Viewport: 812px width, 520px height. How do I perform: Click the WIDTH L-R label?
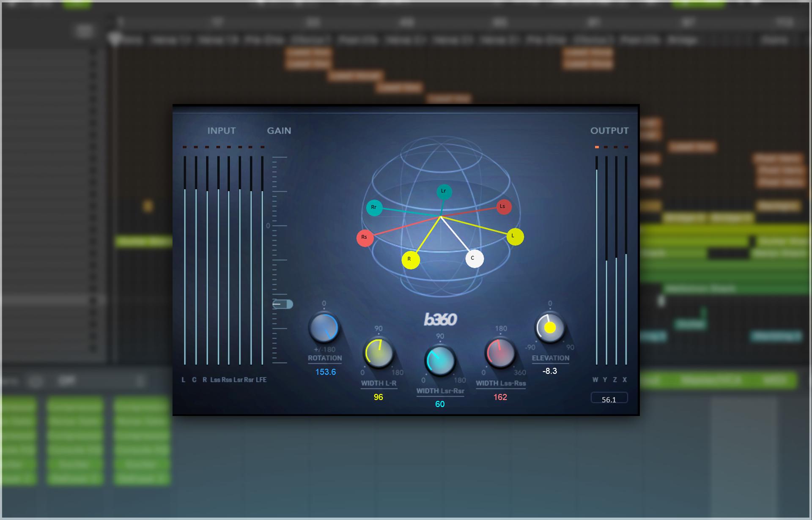click(379, 383)
